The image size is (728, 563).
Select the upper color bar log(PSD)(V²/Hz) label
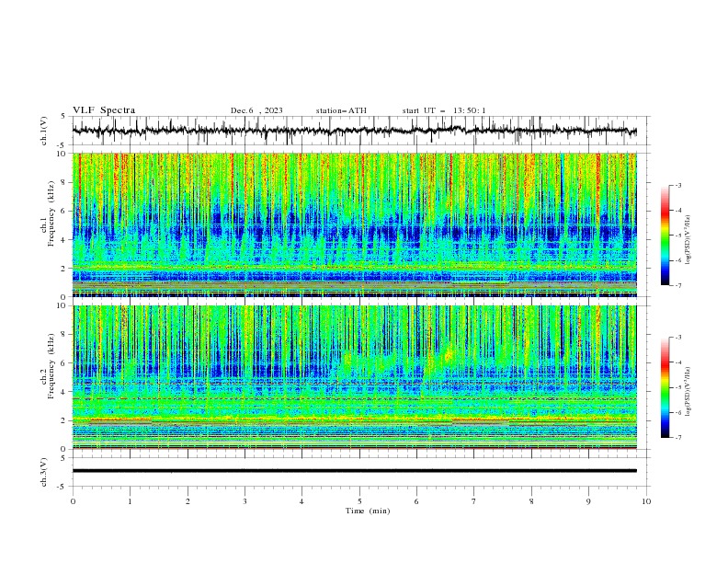(x=688, y=240)
